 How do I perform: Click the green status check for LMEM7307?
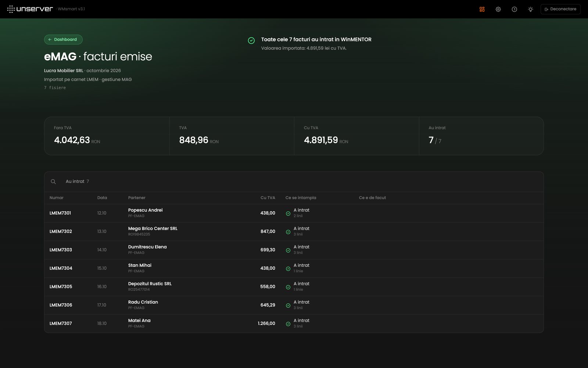point(288,324)
